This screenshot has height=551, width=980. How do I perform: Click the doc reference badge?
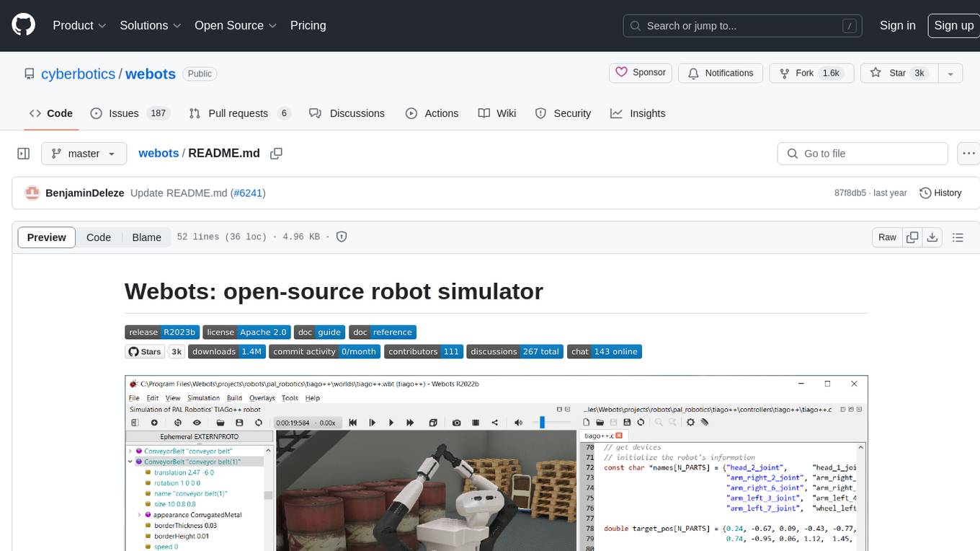click(x=383, y=332)
